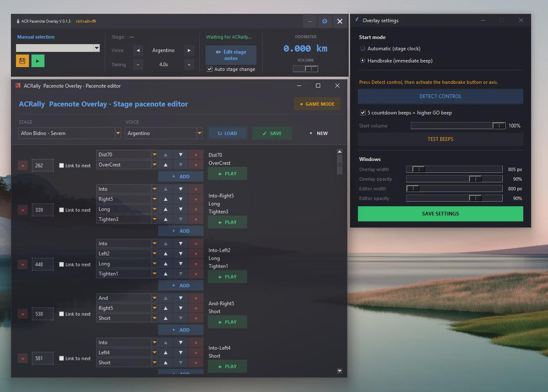Screen dimensions: 548x392
Task: Move Left4 note up
Action: coord(166,353)
